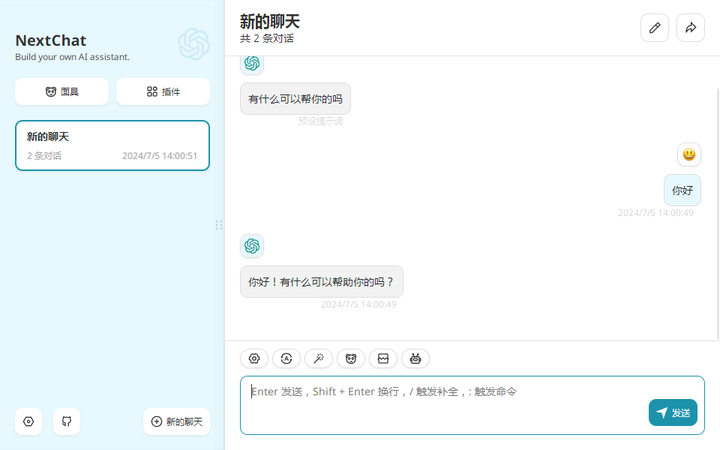
Task: Click the share arrow icon in header
Action: coord(691,28)
